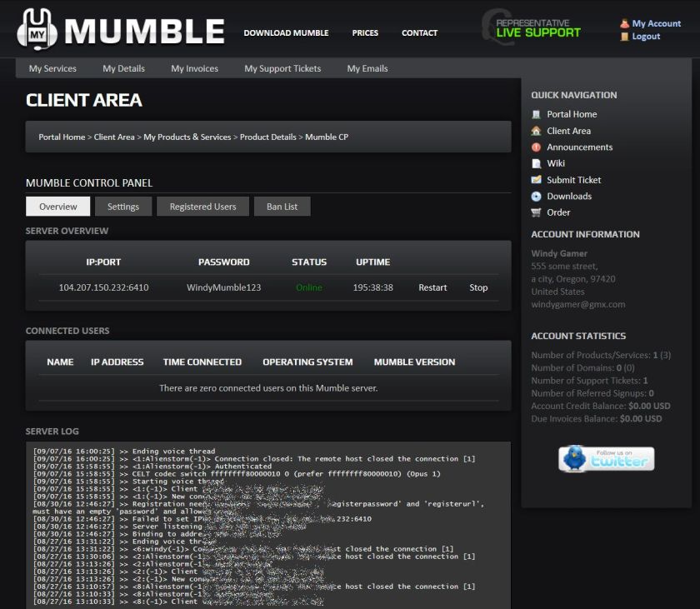Click the Portal Home icon in Quick Navigation
This screenshot has width=700, height=609.
point(537,114)
